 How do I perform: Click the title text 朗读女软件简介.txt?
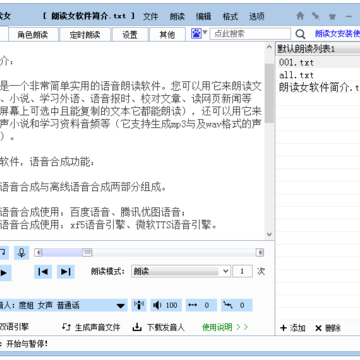[x=88, y=16]
